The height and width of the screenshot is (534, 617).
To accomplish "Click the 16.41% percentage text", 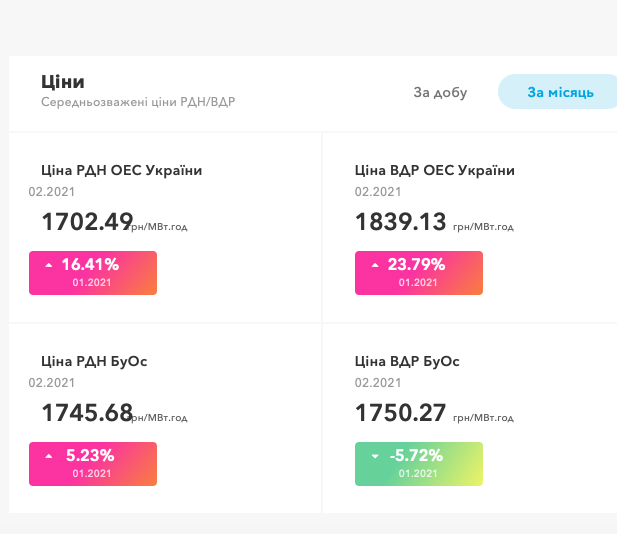I will [x=90, y=265].
